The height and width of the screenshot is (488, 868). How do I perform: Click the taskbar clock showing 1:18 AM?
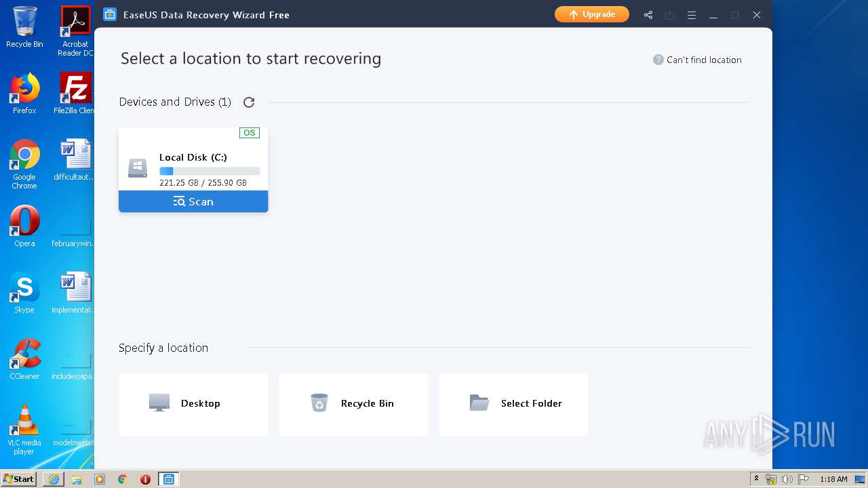833,479
